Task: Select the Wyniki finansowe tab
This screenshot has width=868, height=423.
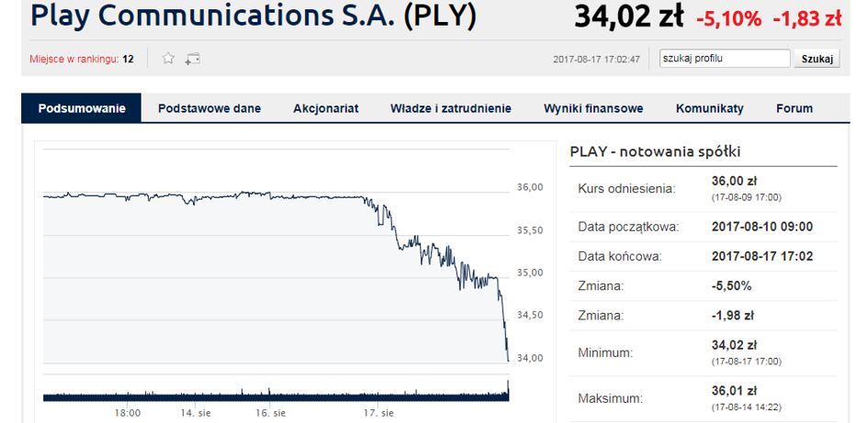Action: (593, 108)
